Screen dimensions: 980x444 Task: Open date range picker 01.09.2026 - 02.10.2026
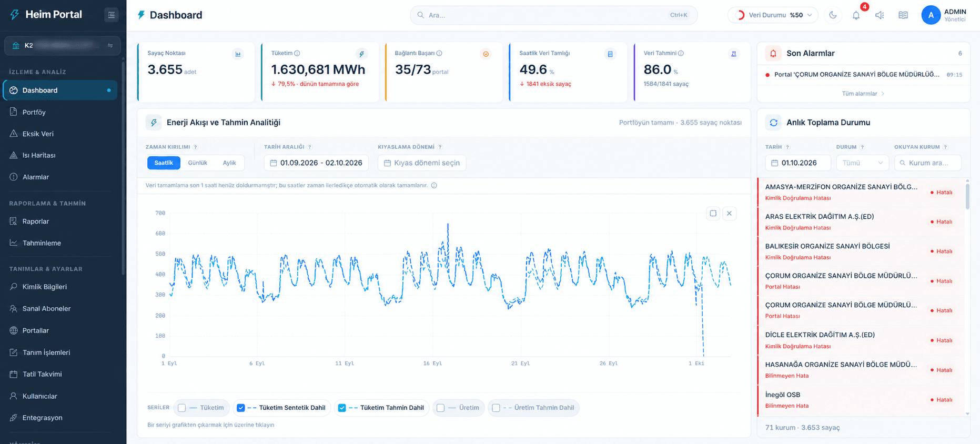pyautogui.click(x=316, y=163)
